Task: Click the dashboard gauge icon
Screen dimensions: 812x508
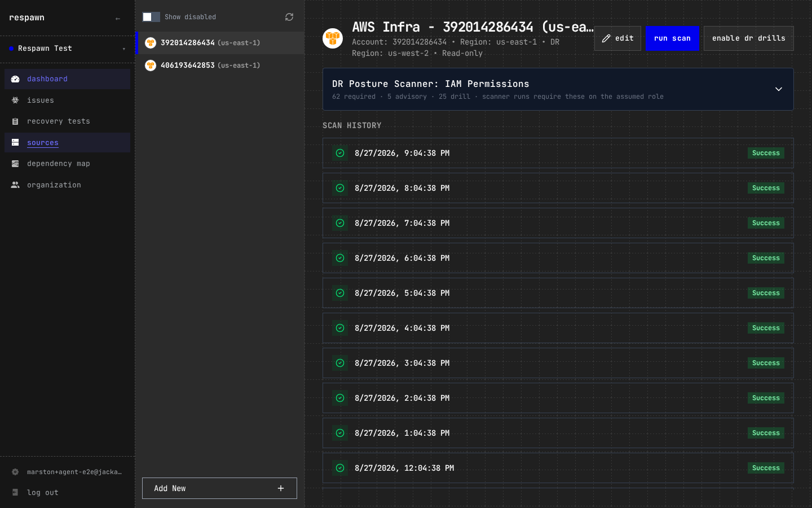Action: (15, 79)
